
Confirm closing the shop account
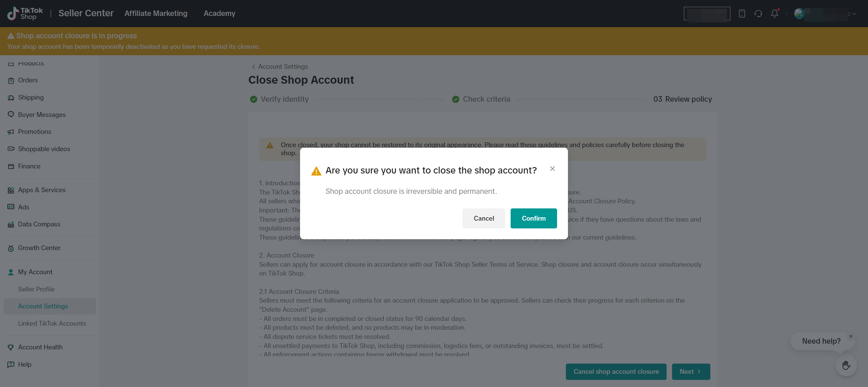(533, 219)
